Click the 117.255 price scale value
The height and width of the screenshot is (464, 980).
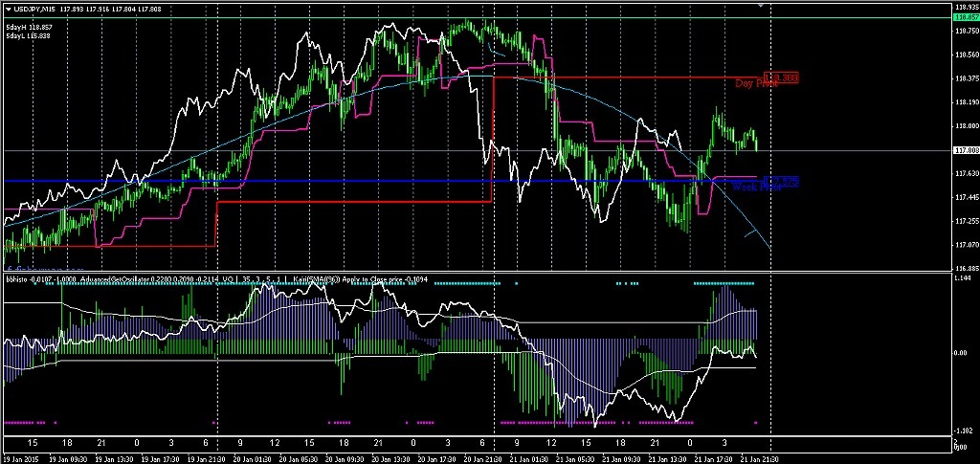967,220
